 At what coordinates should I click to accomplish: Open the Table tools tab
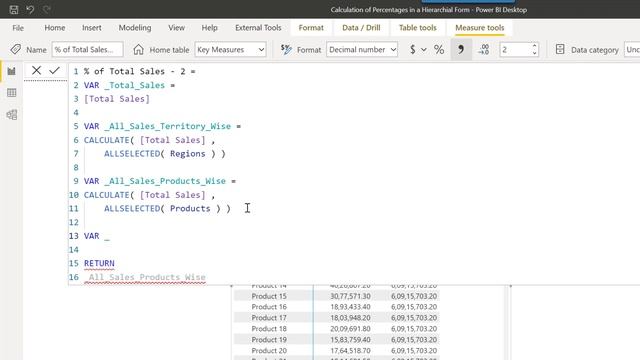click(x=418, y=28)
